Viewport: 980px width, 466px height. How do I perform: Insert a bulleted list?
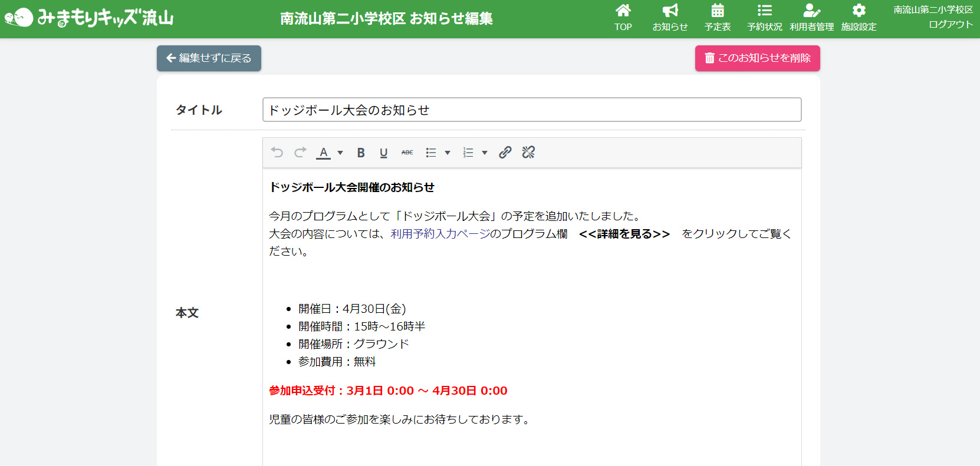click(431, 153)
